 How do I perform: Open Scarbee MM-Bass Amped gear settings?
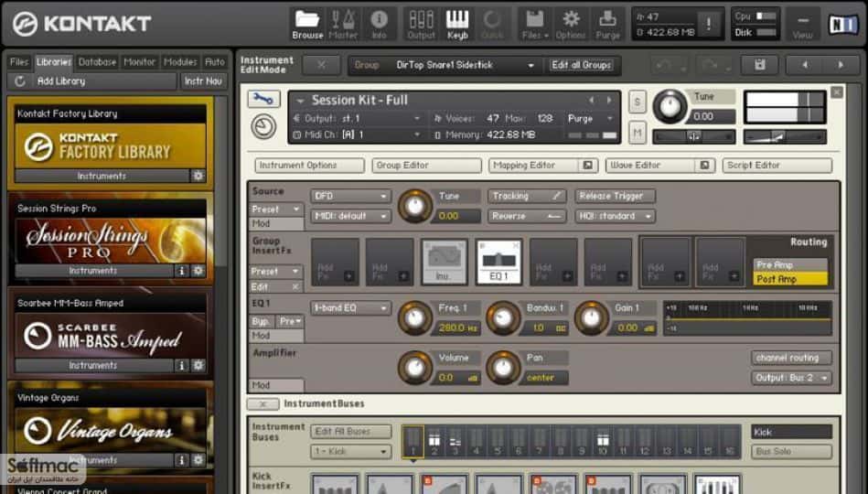[x=198, y=366]
